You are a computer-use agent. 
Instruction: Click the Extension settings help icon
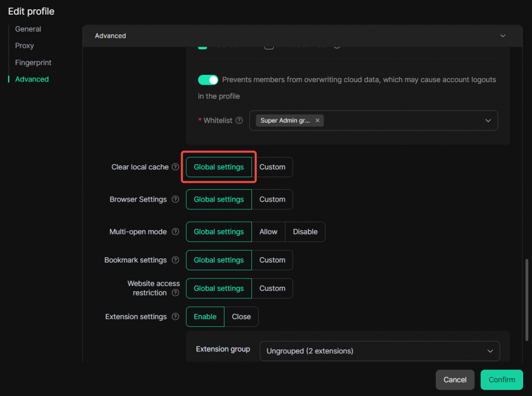click(x=176, y=317)
